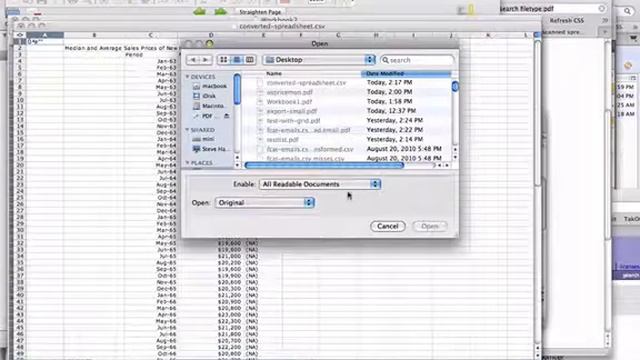Click the Open button
This screenshot has width=640, height=360.
430,226
